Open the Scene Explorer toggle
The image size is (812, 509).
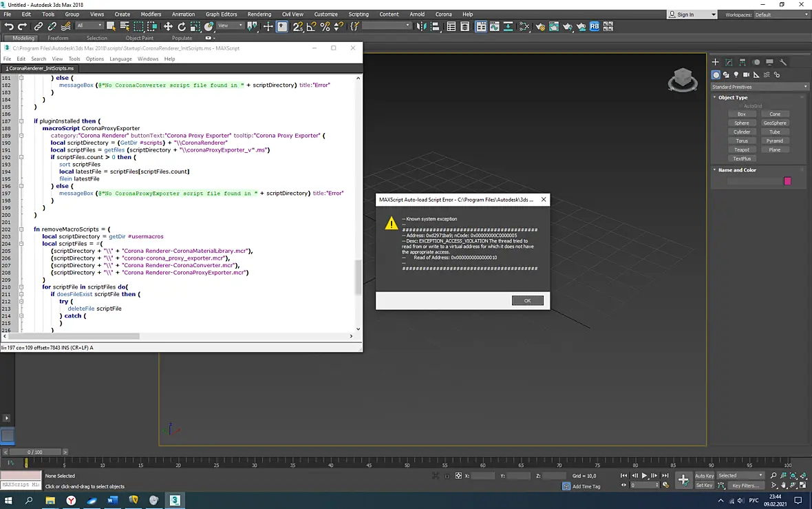(x=451, y=26)
